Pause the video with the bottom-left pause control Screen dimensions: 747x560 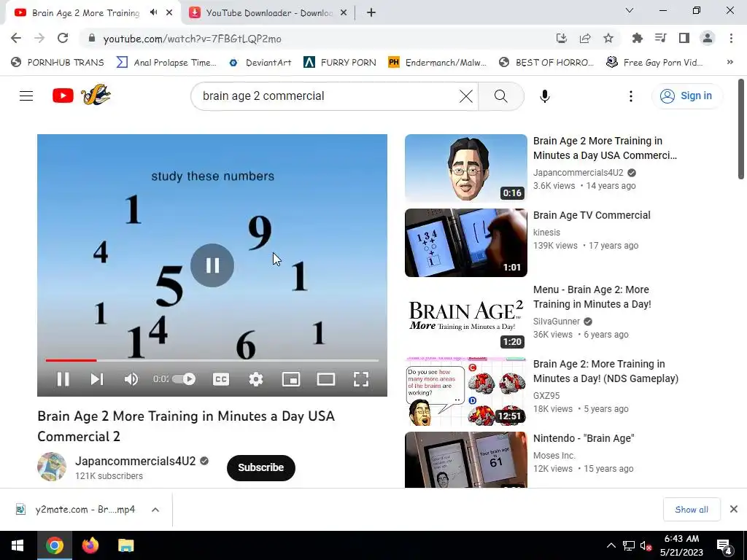pyautogui.click(x=63, y=379)
